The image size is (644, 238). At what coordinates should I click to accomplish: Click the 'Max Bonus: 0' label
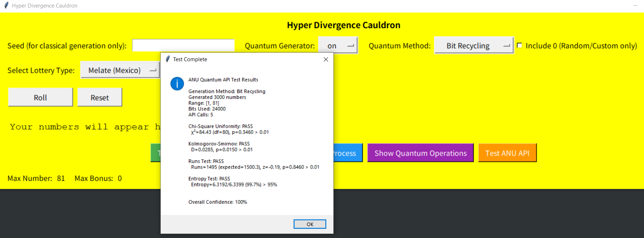pos(98,178)
